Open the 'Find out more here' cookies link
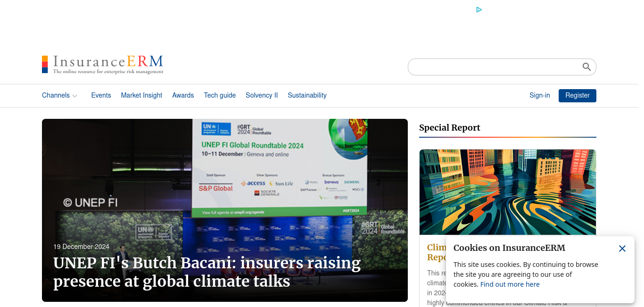The image size is (644, 307). coord(510,284)
